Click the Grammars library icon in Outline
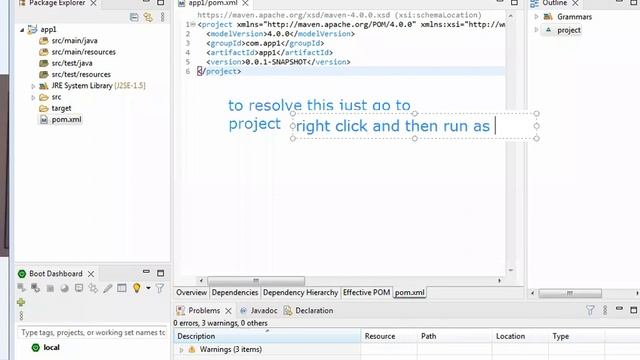This screenshot has width=640, height=360. tap(548, 17)
